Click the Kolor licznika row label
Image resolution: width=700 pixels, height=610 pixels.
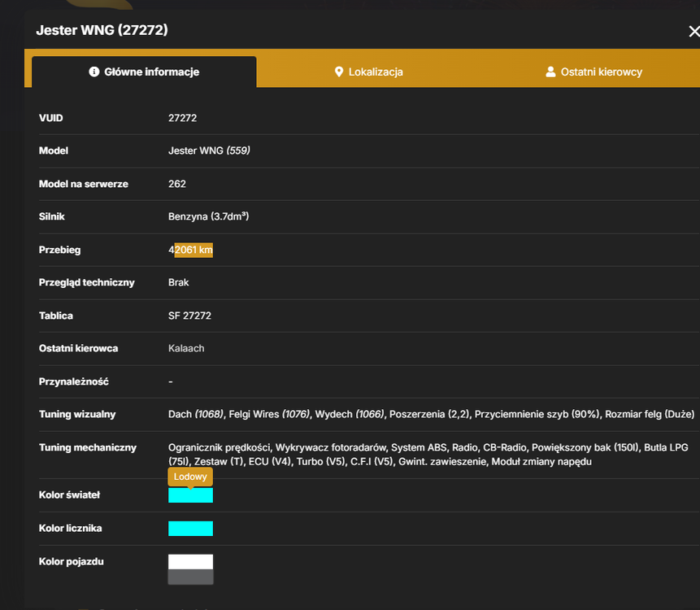[71, 529]
